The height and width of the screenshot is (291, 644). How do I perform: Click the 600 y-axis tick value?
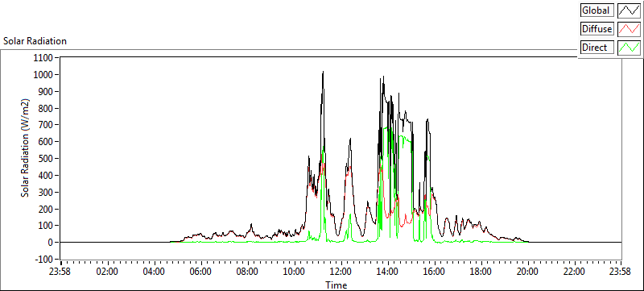point(47,142)
